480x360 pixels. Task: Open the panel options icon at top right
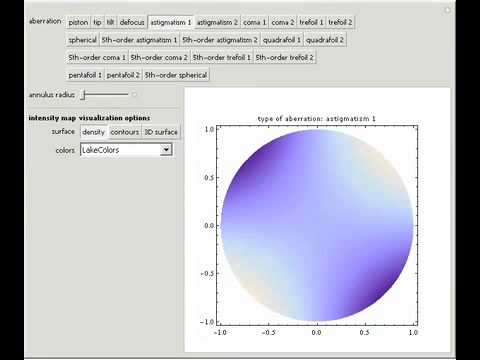pyautogui.click(x=448, y=10)
